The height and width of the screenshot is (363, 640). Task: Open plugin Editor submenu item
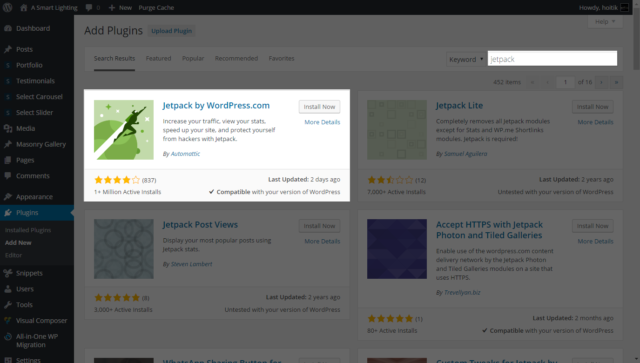tap(13, 255)
